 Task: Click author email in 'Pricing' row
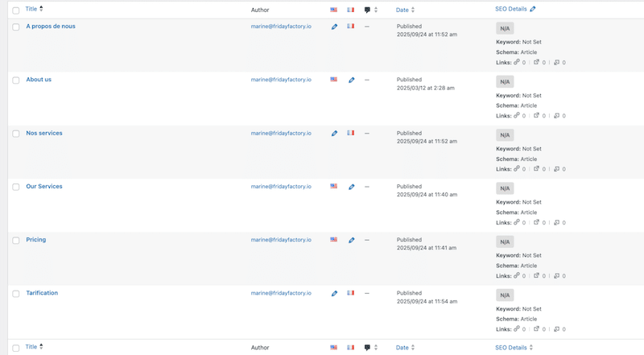click(x=281, y=240)
